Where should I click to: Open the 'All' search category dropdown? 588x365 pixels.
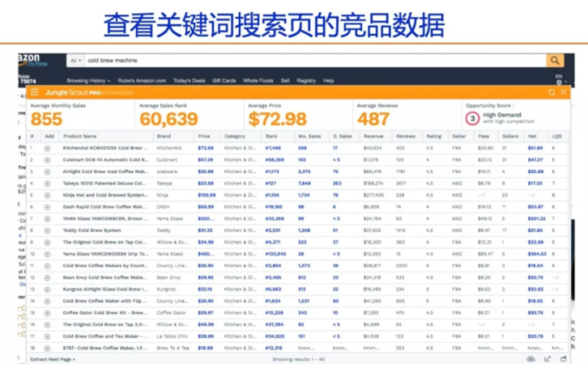(76, 60)
